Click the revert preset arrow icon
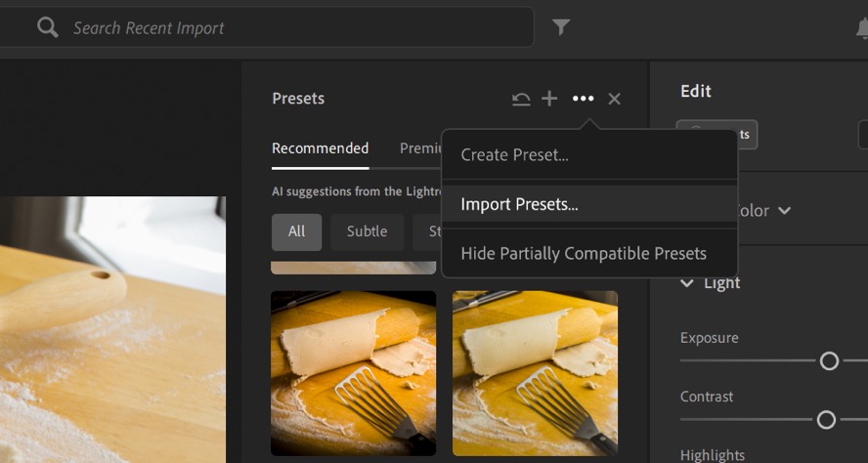 [521, 99]
